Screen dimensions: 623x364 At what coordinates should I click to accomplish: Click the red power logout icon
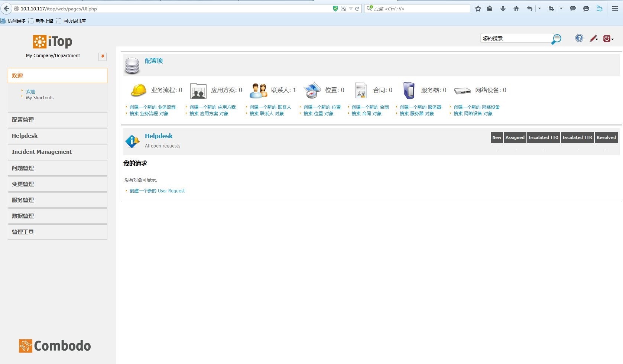606,38
